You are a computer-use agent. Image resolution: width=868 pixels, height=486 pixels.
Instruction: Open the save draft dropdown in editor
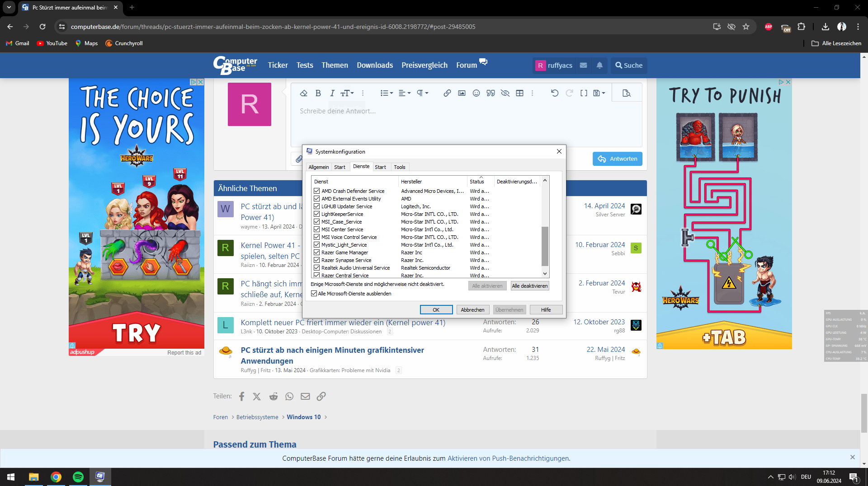(x=599, y=93)
